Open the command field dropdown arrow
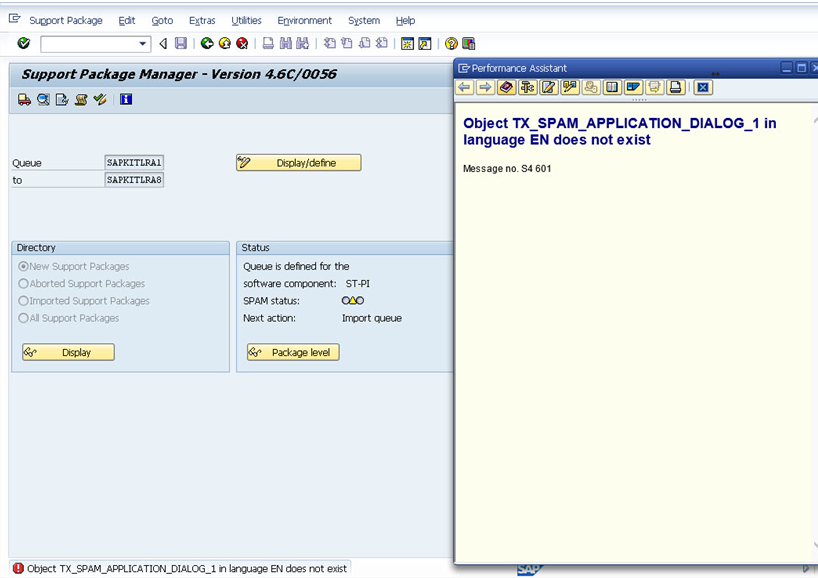The image size is (818, 578). (142, 44)
